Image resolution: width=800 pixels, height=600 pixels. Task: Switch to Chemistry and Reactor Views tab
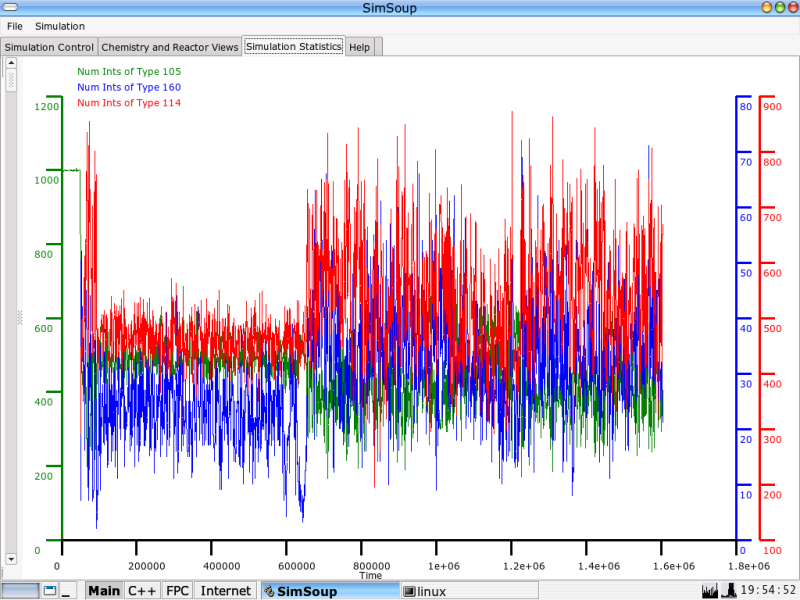(x=170, y=47)
